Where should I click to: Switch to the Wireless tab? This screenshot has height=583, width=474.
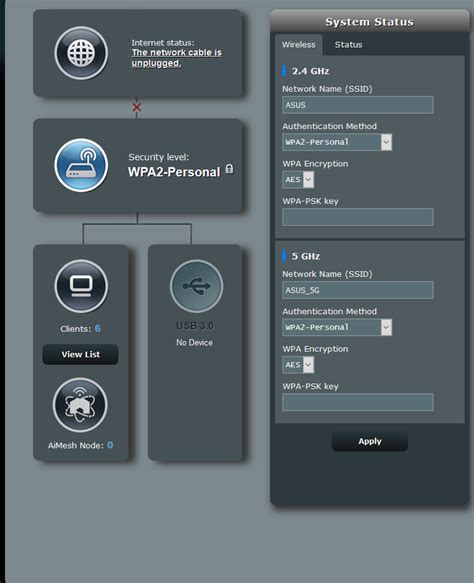coord(299,45)
